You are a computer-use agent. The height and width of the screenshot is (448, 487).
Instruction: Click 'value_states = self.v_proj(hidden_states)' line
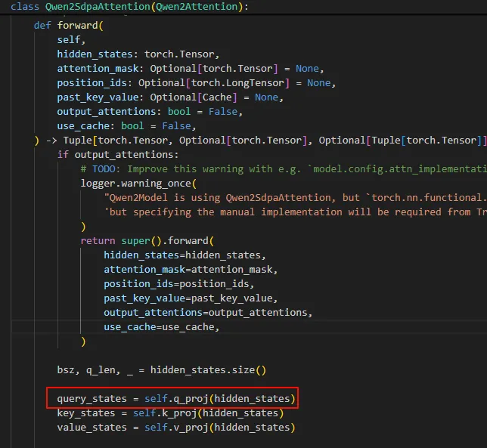pos(176,428)
